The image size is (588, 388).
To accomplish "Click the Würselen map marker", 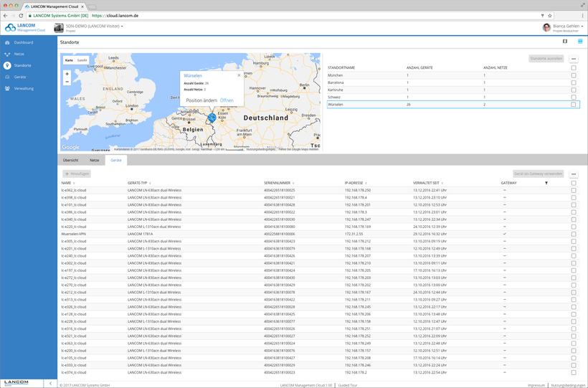I will click(212, 118).
